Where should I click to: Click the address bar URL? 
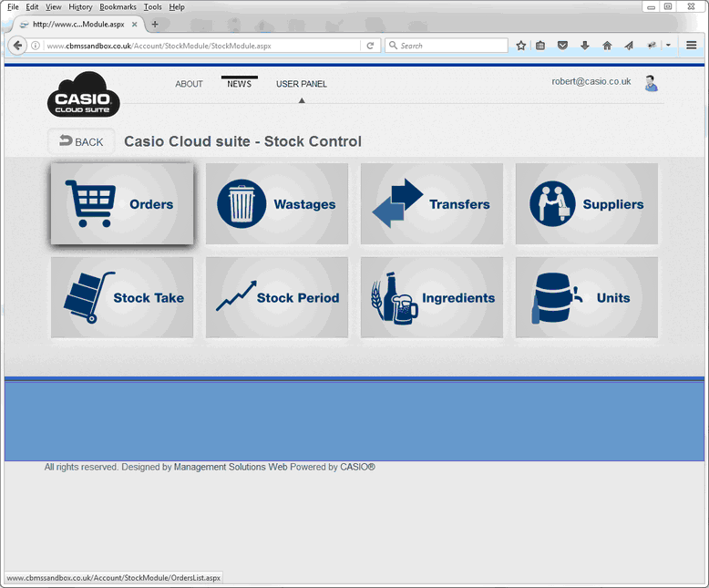(x=201, y=46)
